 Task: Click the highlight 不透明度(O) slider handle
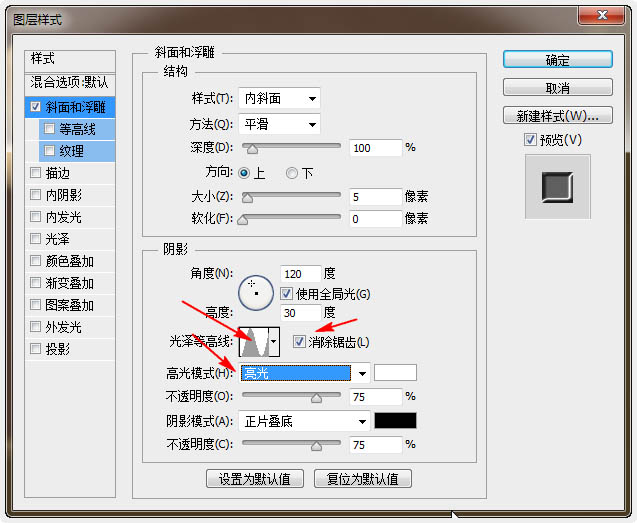click(x=316, y=398)
